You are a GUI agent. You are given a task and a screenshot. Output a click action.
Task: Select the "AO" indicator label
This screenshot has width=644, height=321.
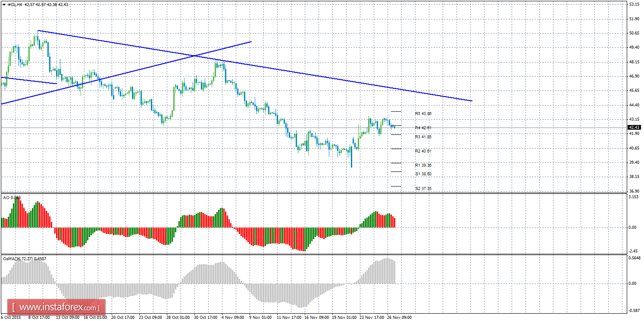[6, 197]
